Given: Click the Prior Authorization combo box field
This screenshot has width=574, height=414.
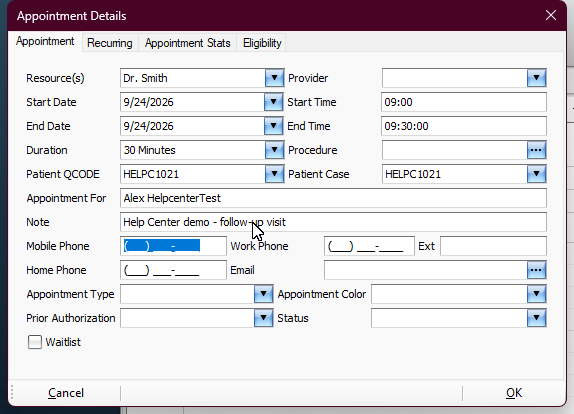Looking at the screenshot, I should click(x=187, y=318).
